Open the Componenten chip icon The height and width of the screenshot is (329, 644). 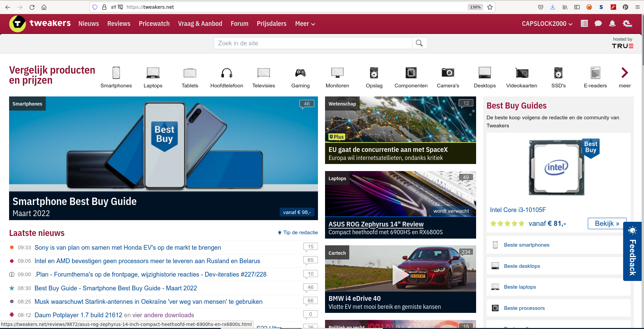(x=411, y=73)
